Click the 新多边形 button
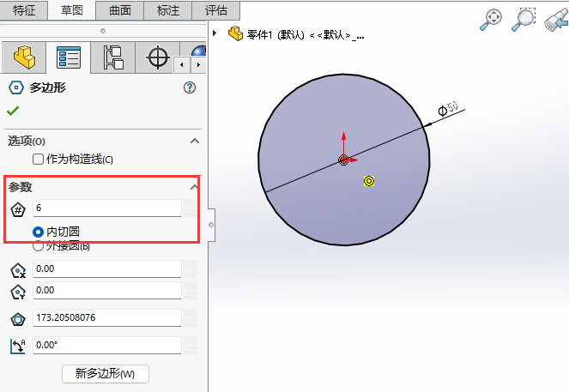Viewport: 569px width, 392px height. 106,373
